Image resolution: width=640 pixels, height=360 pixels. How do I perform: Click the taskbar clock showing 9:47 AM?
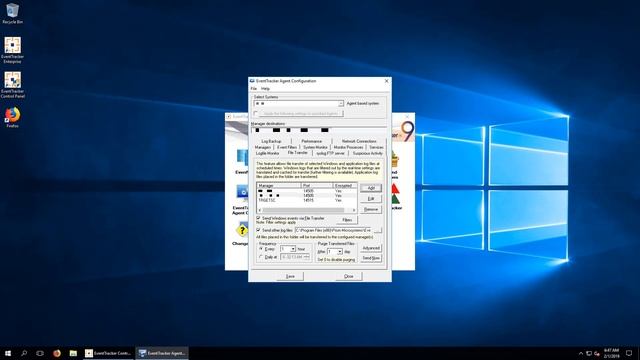pos(611,353)
